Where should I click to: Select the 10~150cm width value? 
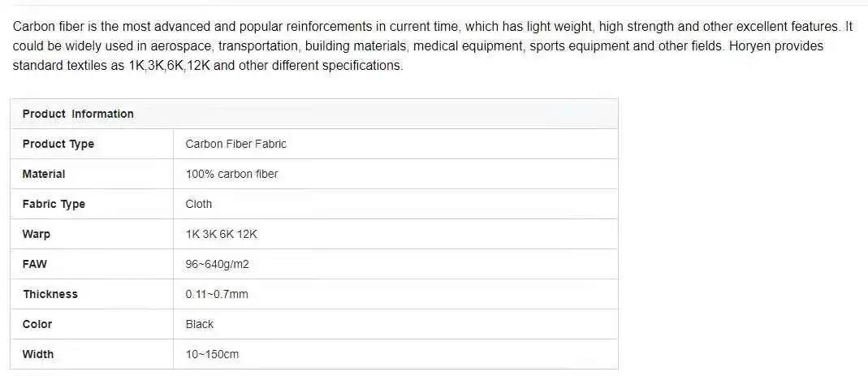213,354
